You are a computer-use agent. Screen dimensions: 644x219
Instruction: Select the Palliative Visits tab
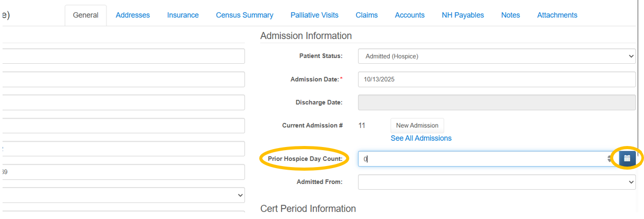point(314,15)
